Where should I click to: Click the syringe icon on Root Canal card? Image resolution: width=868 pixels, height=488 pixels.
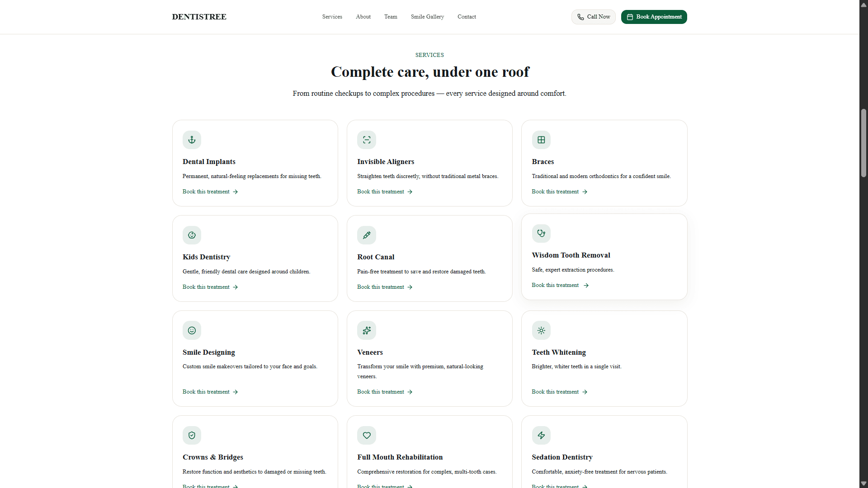tap(367, 235)
